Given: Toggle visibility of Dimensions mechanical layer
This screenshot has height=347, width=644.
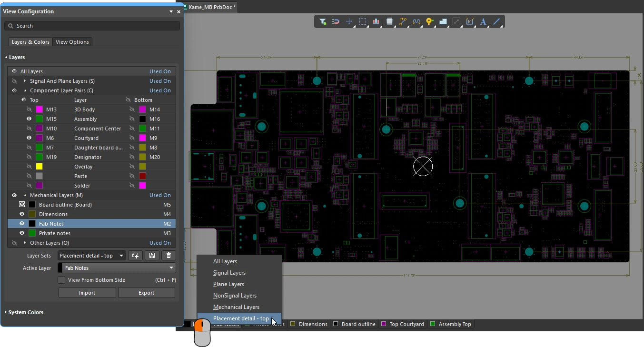Looking at the screenshot, I should click(22, 214).
